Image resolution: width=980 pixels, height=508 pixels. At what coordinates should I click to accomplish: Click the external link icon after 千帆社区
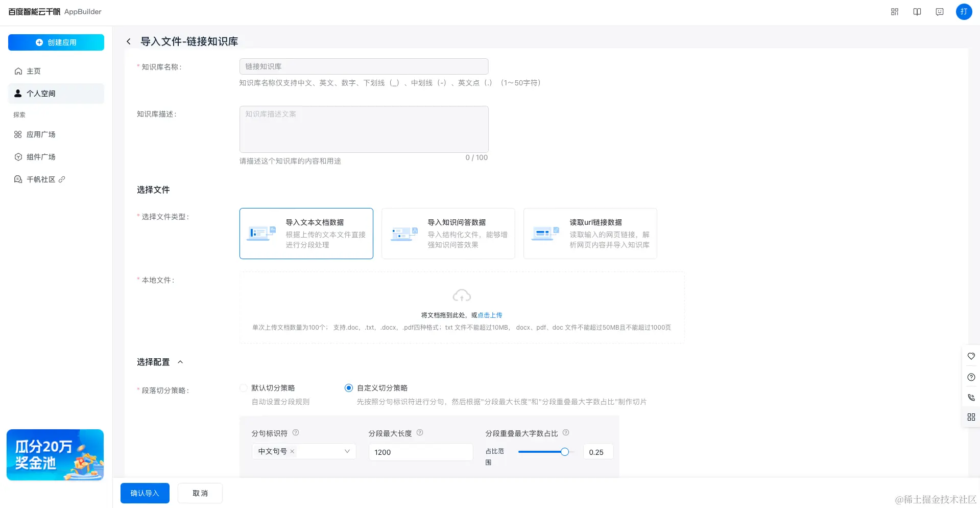point(62,179)
